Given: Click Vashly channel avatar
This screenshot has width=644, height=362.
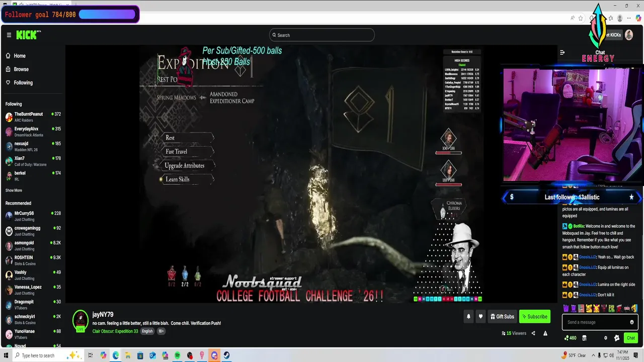Looking at the screenshot, I should click(9, 275).
